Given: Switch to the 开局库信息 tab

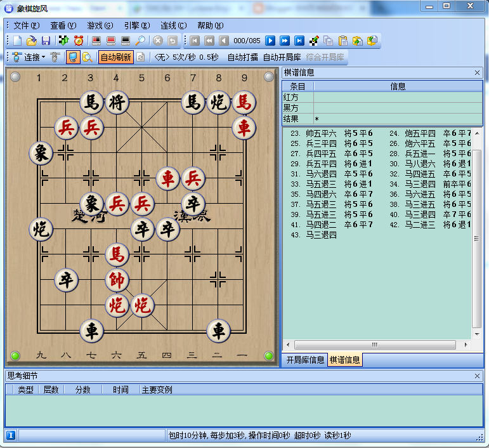Looking at the screenshot, I should [x=305, y=360].
